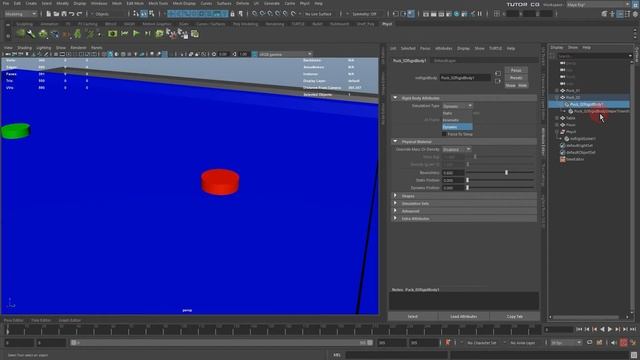640x360 pixels.
Task: Click the green rectangle shelf icon
Action: pos(113,34)
